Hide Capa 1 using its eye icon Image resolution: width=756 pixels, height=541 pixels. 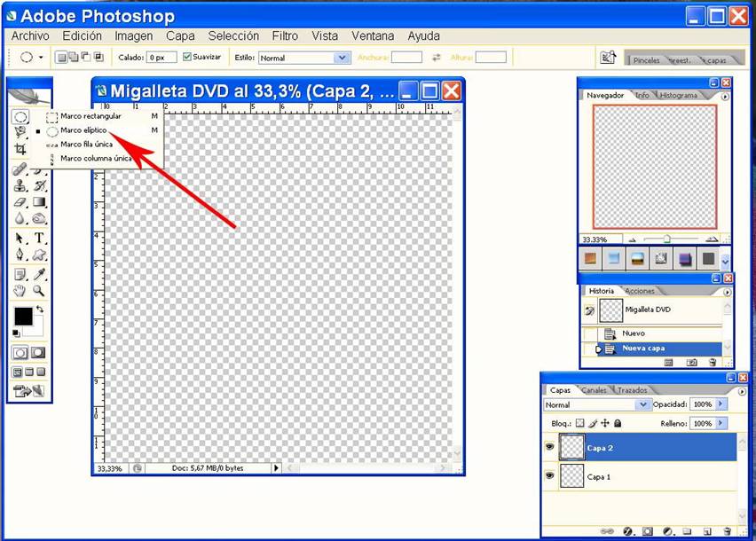(x=550, y=476)
